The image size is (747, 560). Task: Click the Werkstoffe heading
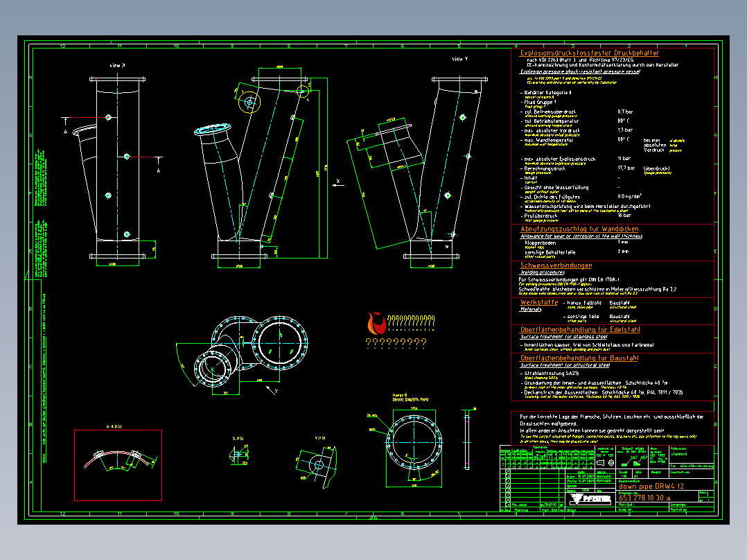pos(539,302)
